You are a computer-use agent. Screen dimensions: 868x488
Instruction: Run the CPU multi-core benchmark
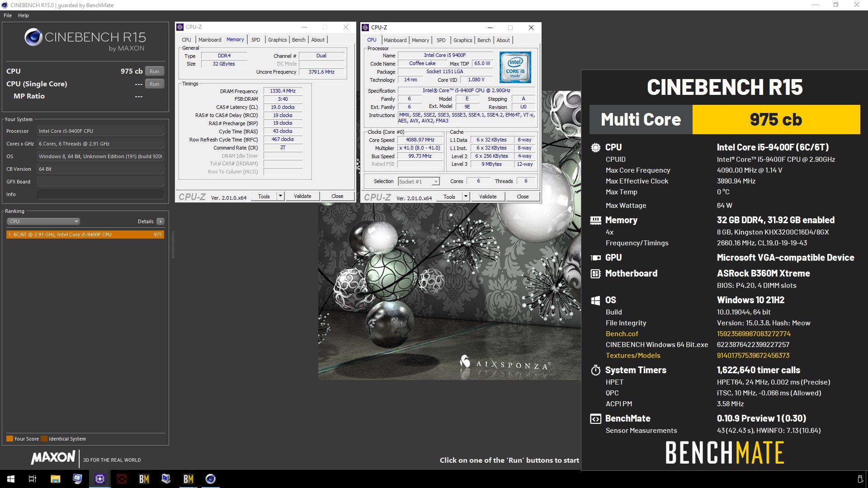pyautogui.click(x=155, y=71)
